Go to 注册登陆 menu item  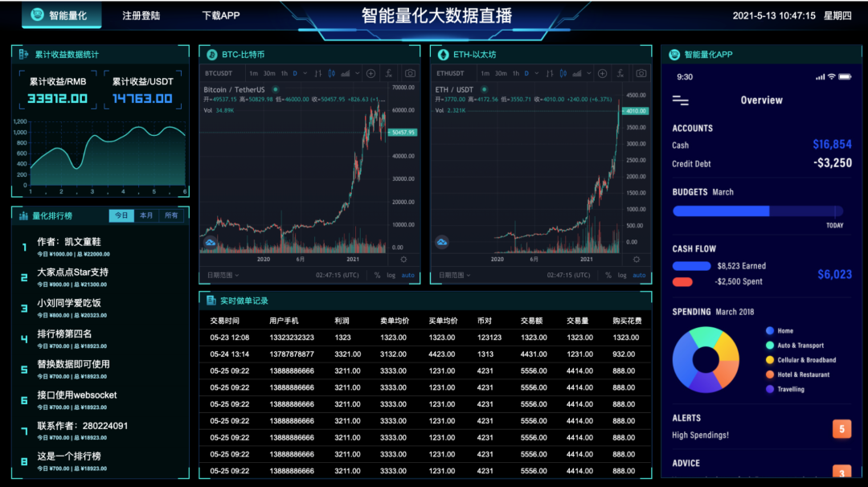tap(141, 15)
